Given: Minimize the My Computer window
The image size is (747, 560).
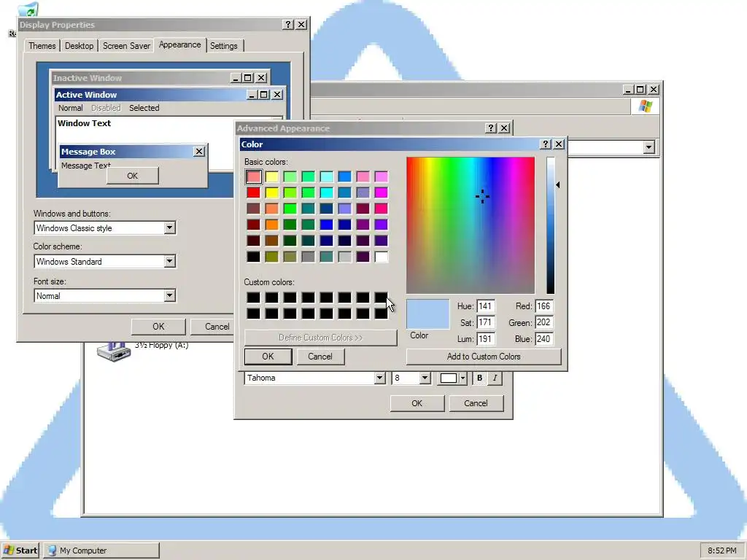Looking at the screenshot, I should point(628,90).
